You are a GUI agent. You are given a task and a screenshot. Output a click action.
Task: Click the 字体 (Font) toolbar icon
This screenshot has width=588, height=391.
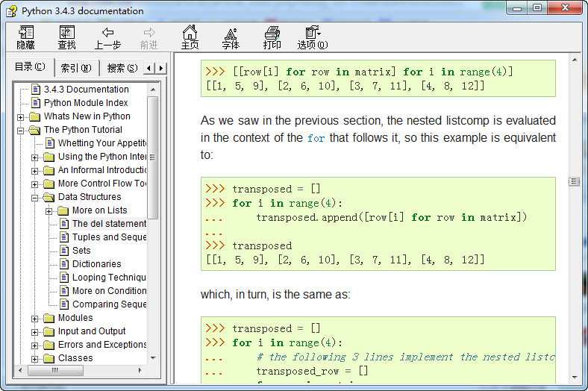(231, 33)
